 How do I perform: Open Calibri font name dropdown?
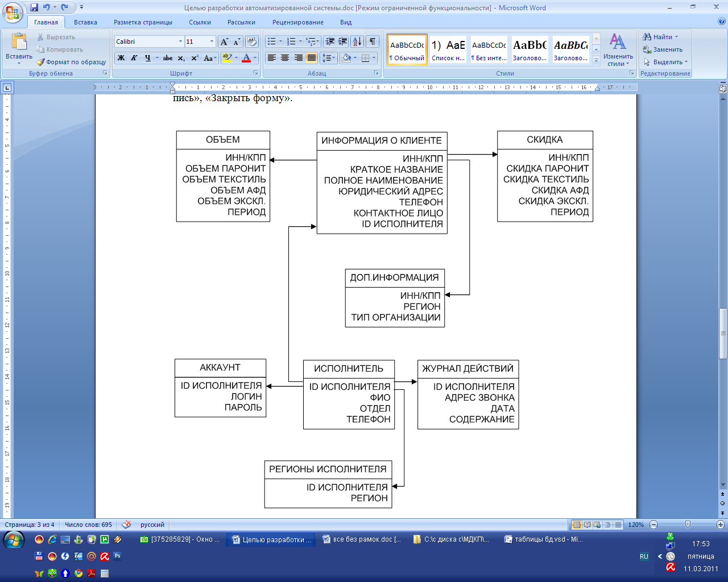pos(180,41)
